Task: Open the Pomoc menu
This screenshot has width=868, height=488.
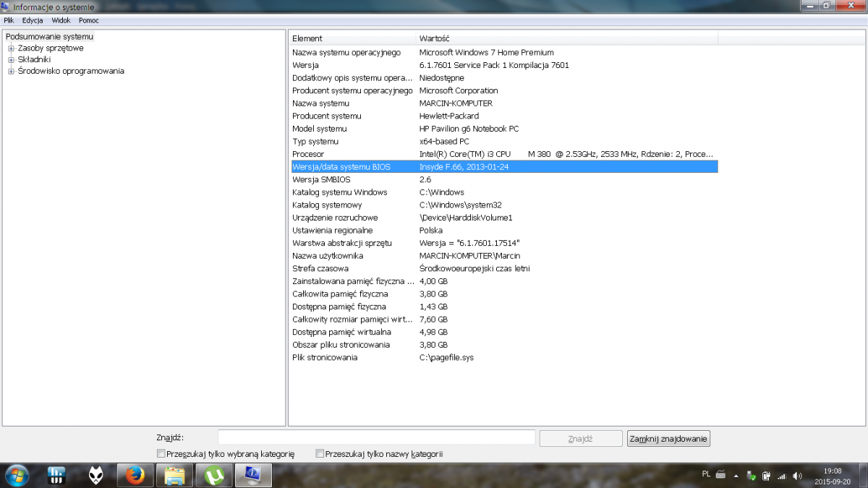Action: 89,20
